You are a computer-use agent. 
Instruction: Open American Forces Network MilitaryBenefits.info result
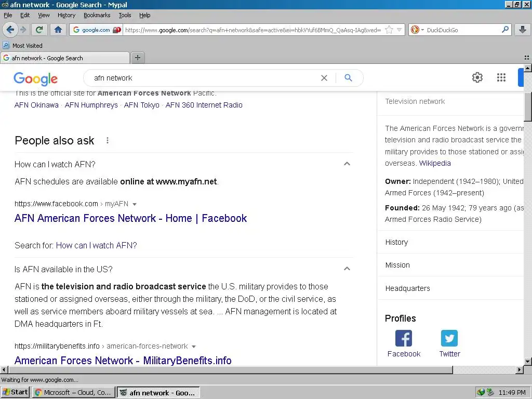123,360
